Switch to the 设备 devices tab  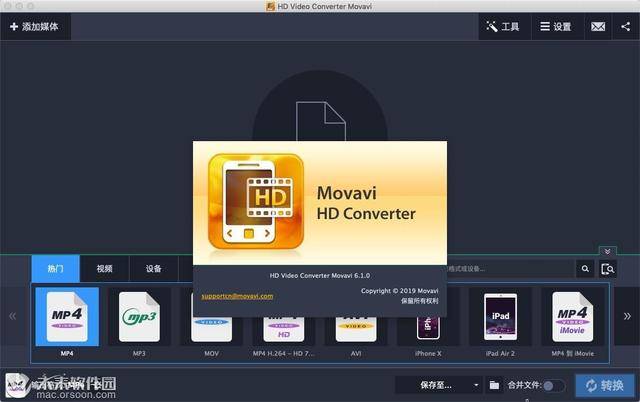coord(153,269)
